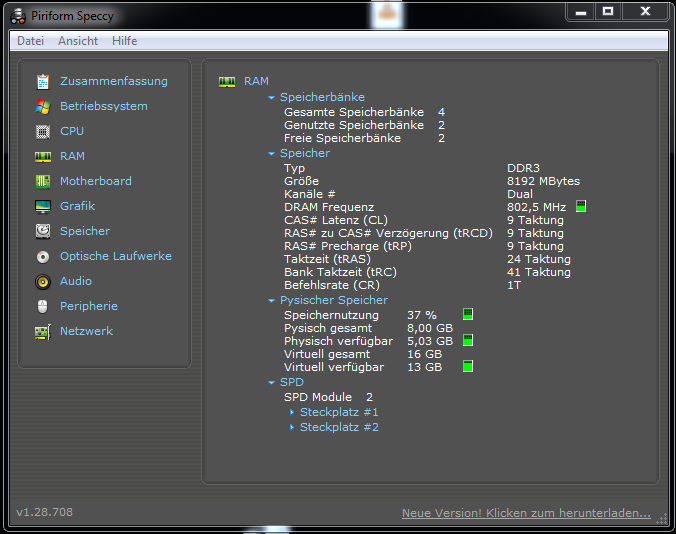Click the SPD Module row
Viewport: 676px width, 534px height.
329,397
